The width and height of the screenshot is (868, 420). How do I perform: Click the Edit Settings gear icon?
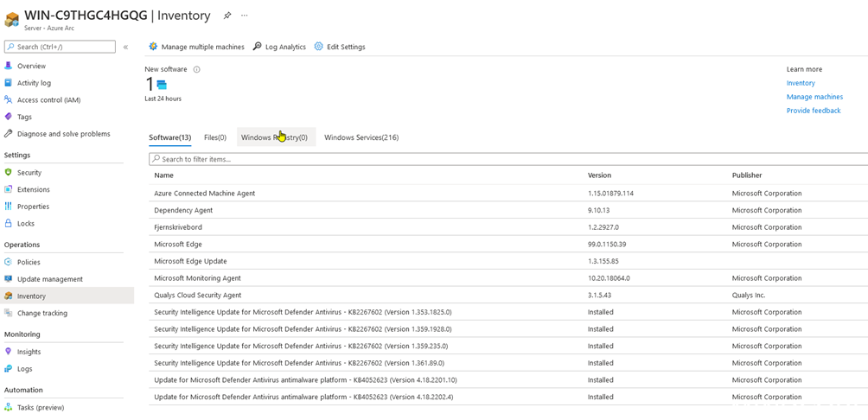pyautogui.click(x=318, y=47)
